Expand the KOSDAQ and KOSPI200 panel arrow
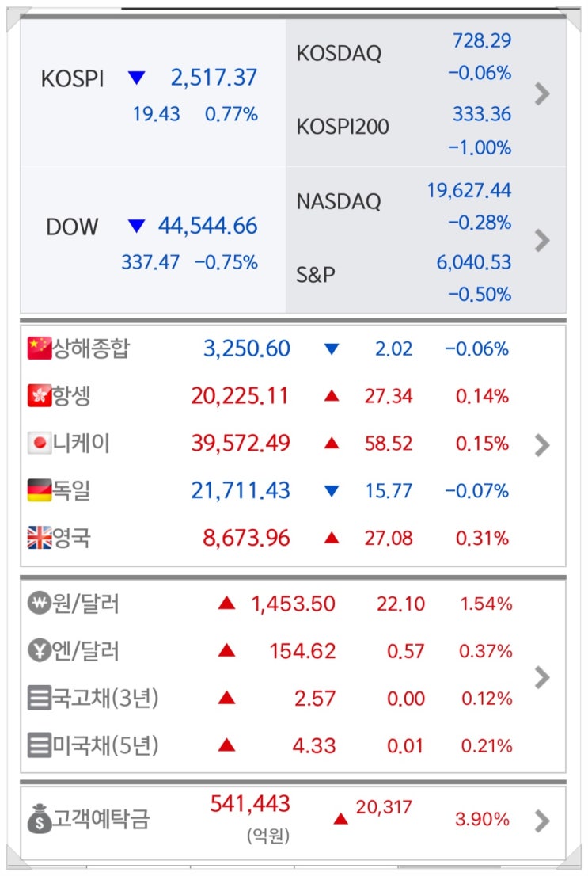This screenshot has width=588, height=876. coord(542,94)
